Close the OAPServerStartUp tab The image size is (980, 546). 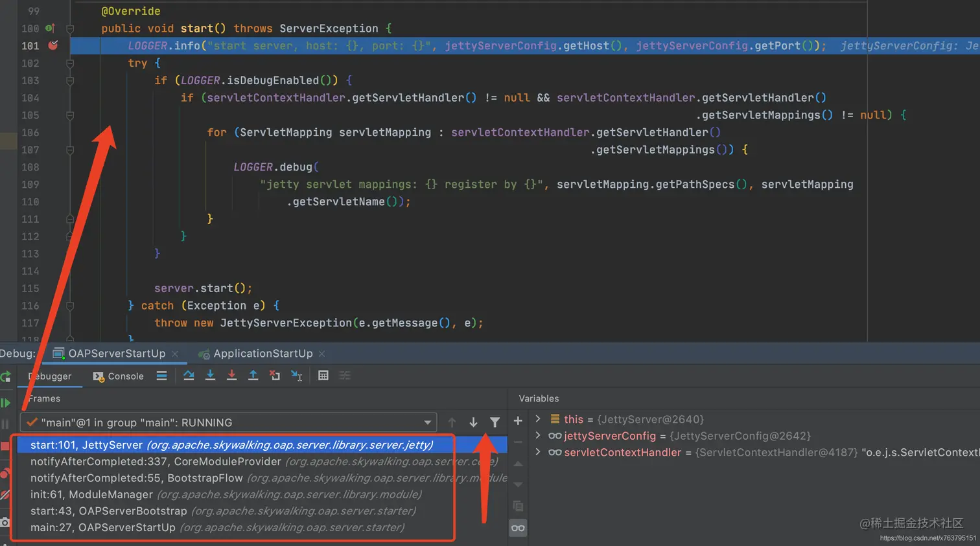pyautogui.click(x=175, y=354)
